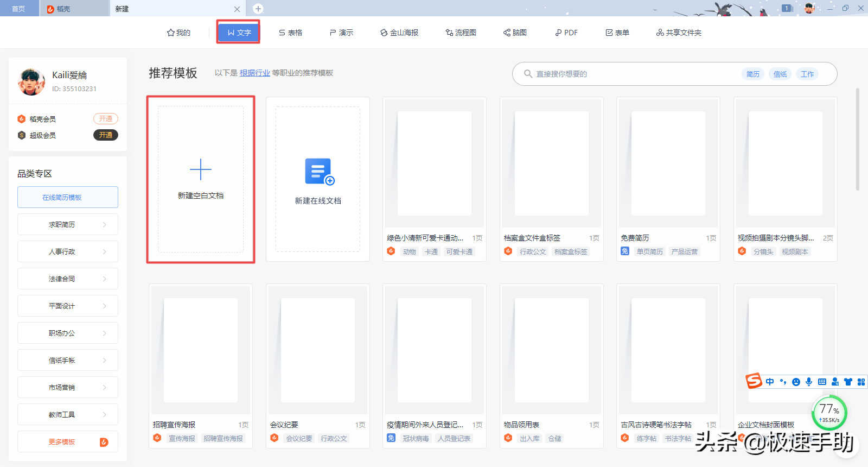Viewport: 868px width, 467px height.
Task: Click the Sogou input method S logo
Action: click(754, 381)
